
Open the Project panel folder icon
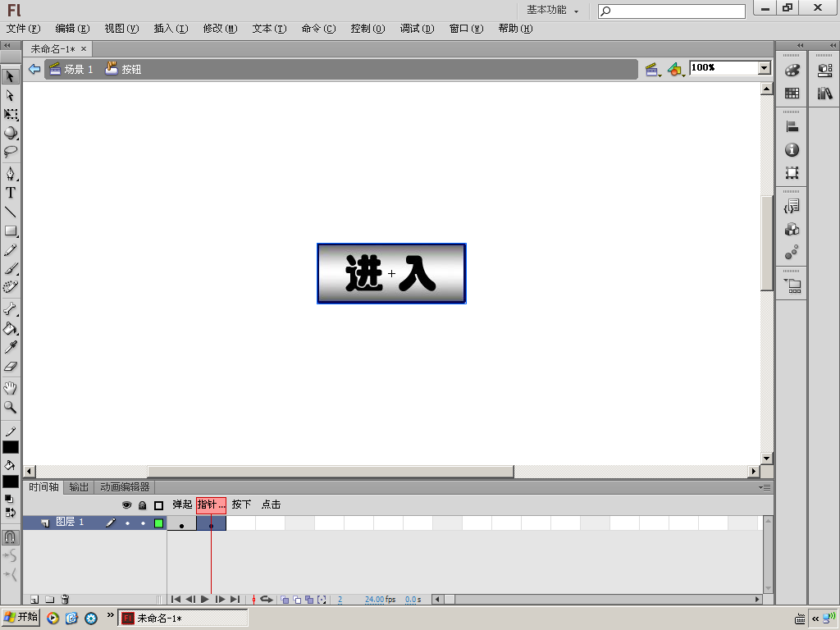pos(792,285)
